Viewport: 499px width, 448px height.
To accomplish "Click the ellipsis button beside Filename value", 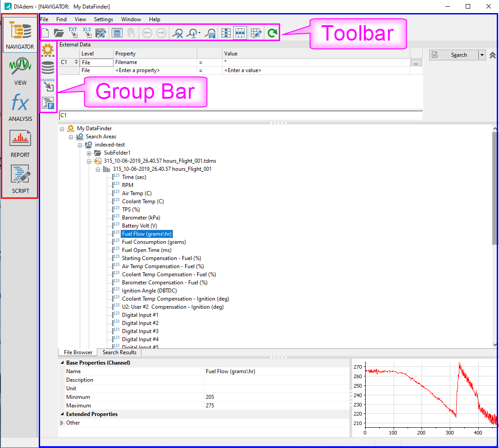I will (416, 63).
